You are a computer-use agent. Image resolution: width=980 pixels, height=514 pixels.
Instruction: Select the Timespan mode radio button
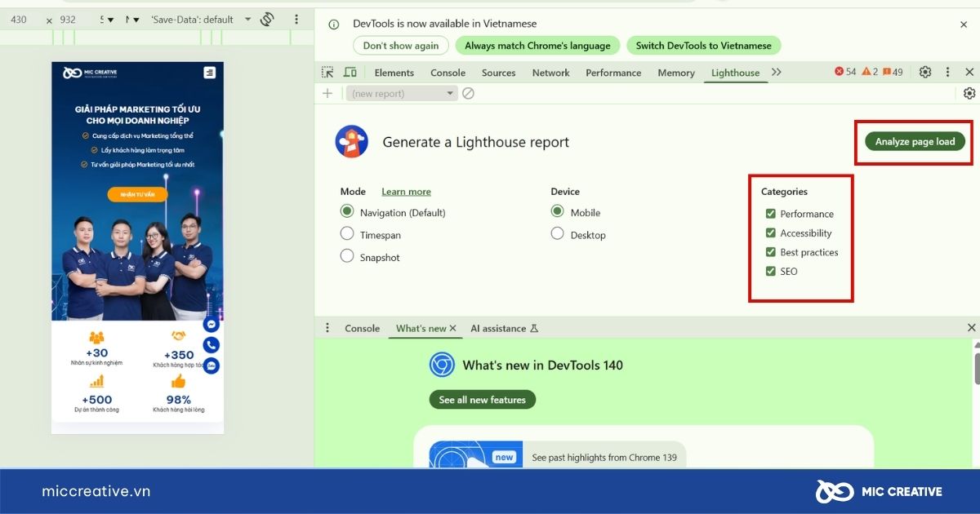(x=347, y=234)
